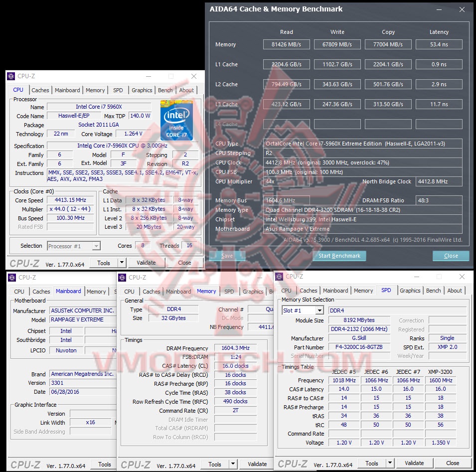Image resolution: width=476 pixels, height=472 pixels.
Task: Click Close button in top CPU-Z window
Action: coord(184,263)
